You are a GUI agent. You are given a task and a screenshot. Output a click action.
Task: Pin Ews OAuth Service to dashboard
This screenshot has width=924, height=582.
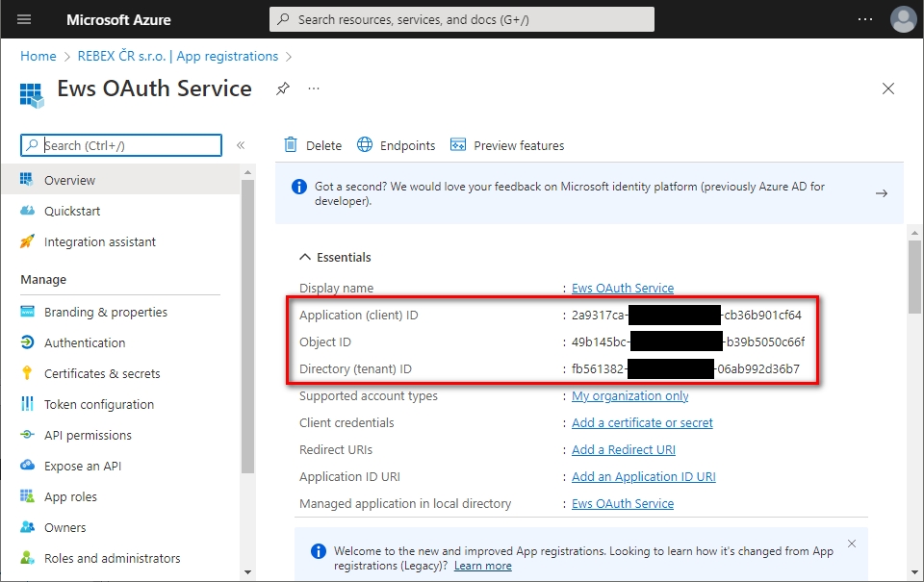[282, 89]
